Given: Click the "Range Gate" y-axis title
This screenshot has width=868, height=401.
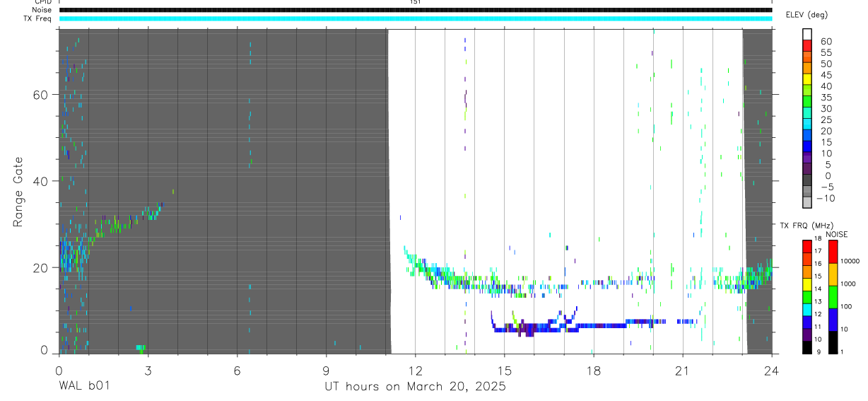Looking at the screenshot, I should [x=18, y=191].
